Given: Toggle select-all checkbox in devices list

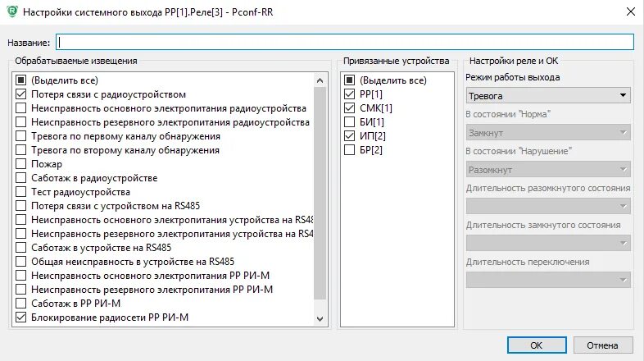Looking at the screenshot, I should tap(350, 80).
